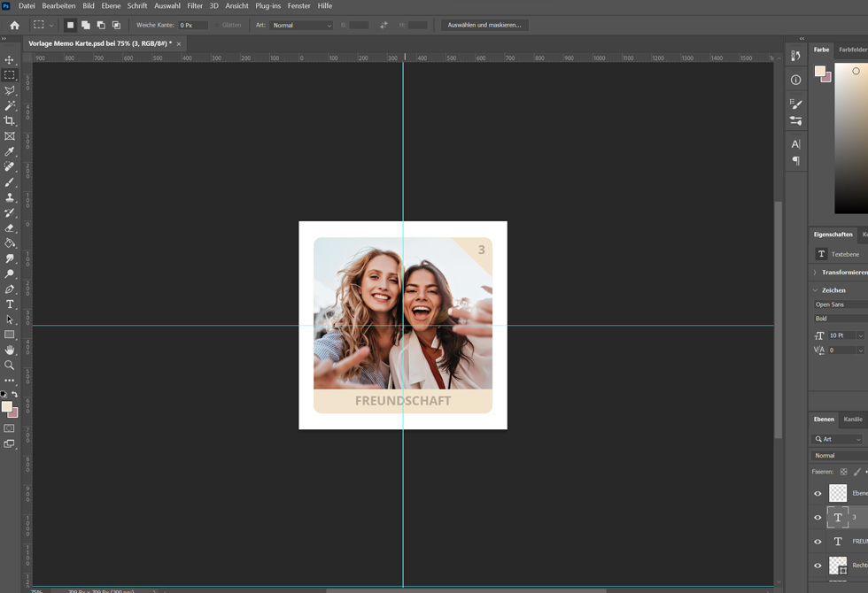Open the History panel icon
Viewport: 868px width, 593px height.
tap(795, 56)
